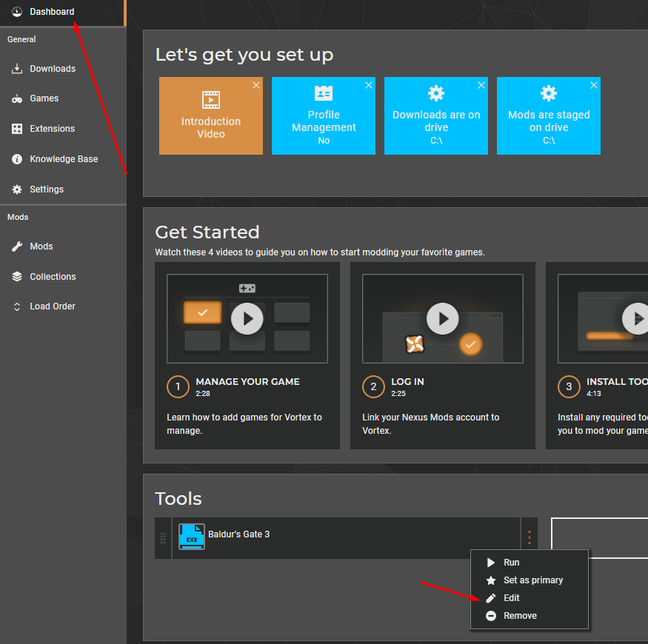Click the 'Let's get you set up' heading
Image resolution: width=648 pixels, height=644 pixels.
[x=244, y=55]
